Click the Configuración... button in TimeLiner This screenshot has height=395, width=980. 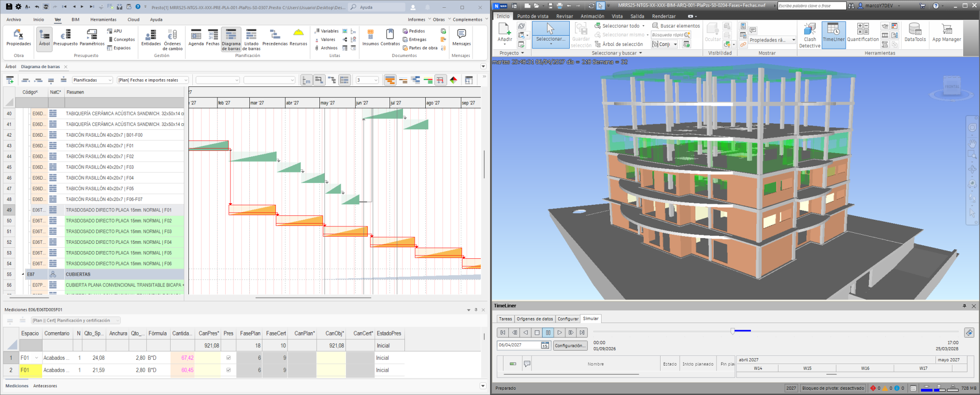click(570, 345)
